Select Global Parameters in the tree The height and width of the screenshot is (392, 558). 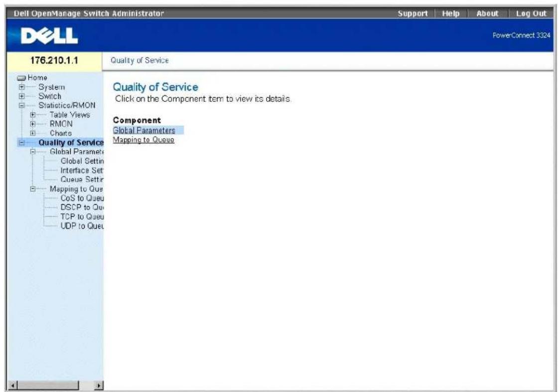coord(77,152)
